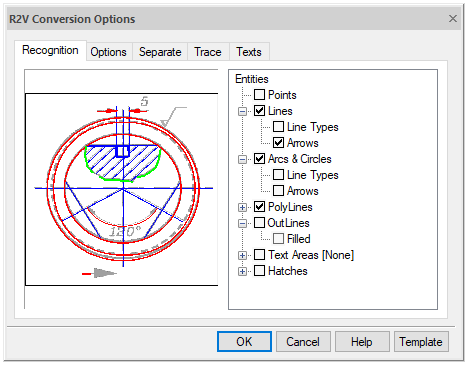Enable Arrows under Arcs & Circles

pyautogui.click(x=278, y=191)
